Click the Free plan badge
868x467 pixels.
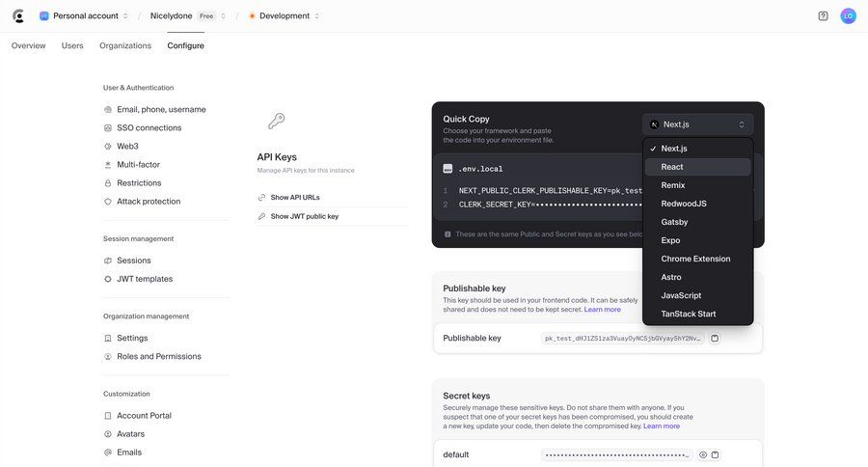(206, 16)
